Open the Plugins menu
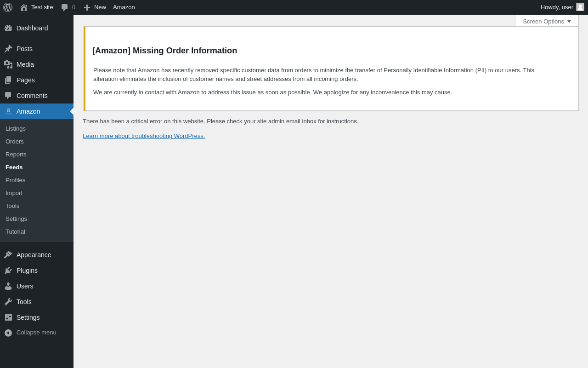The height and width of the screenshot is (368, 588). pos(37,270)
